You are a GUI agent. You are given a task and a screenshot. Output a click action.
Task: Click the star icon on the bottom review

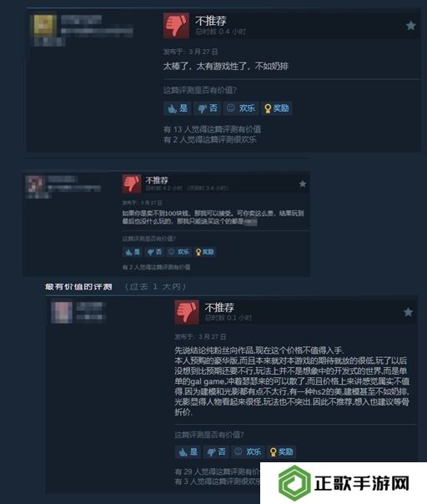click(408, 312)
